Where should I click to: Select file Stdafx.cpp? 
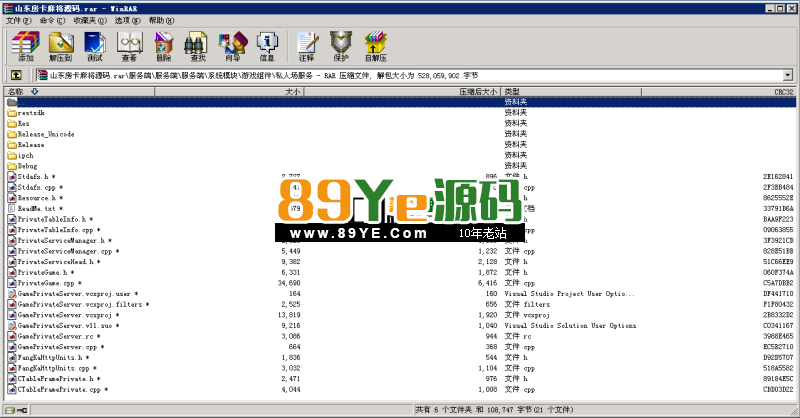(37, 187)
